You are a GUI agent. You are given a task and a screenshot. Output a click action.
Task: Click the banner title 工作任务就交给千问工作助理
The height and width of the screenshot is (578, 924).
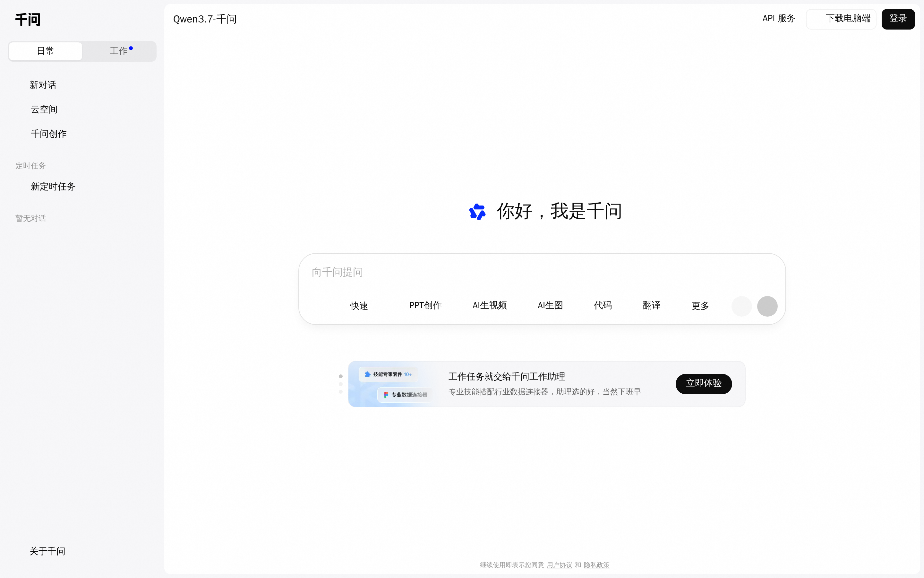pos(506,377)
